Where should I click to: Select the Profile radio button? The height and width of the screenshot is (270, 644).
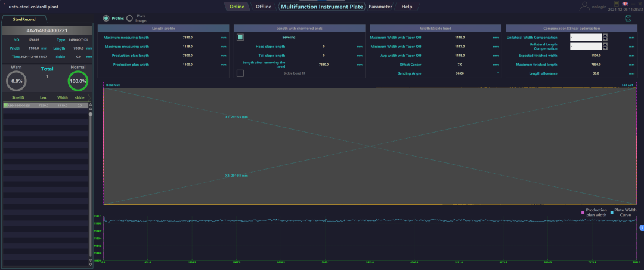coord(106,18)
